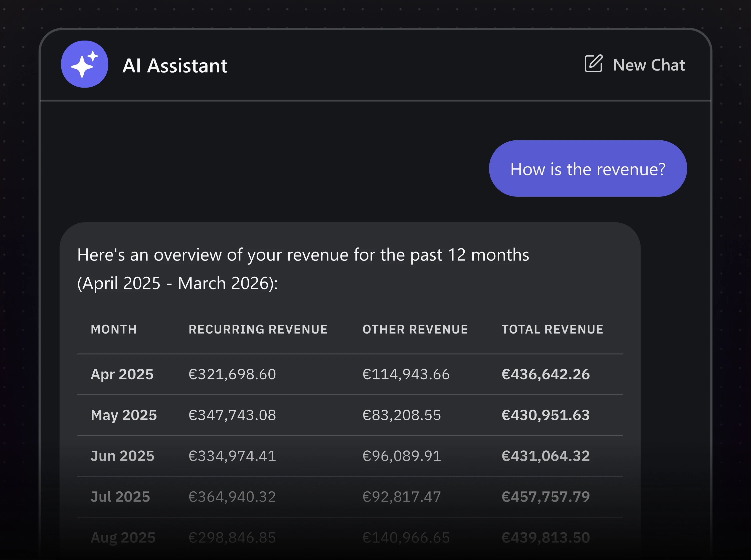Click total revenue €436,642.26
This screenshot has height=560, width=751.
tap(545, 374)
